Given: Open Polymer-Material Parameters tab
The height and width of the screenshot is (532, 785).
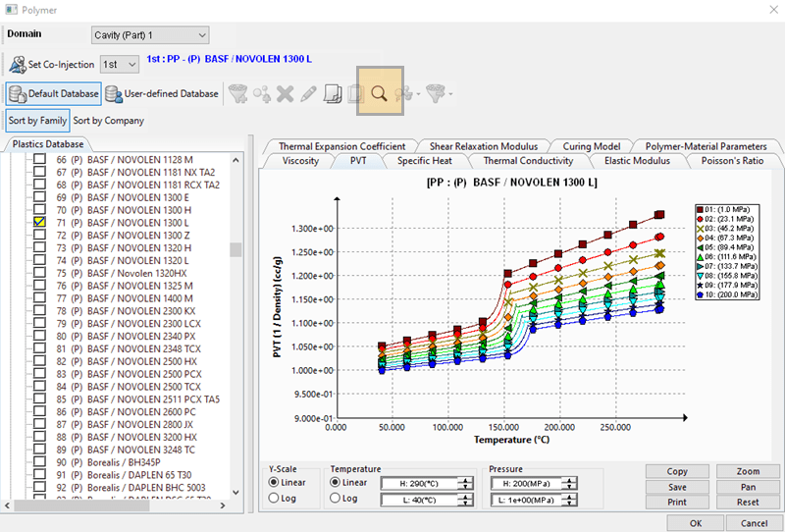Looking at the screenshot, I should point(706,146).
